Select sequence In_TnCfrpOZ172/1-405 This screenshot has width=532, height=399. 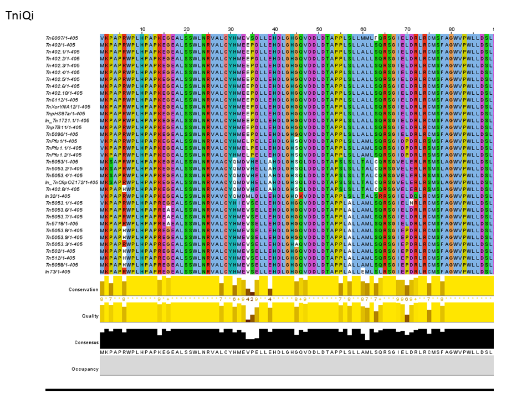pyautogui.click(x=71, y=182)
